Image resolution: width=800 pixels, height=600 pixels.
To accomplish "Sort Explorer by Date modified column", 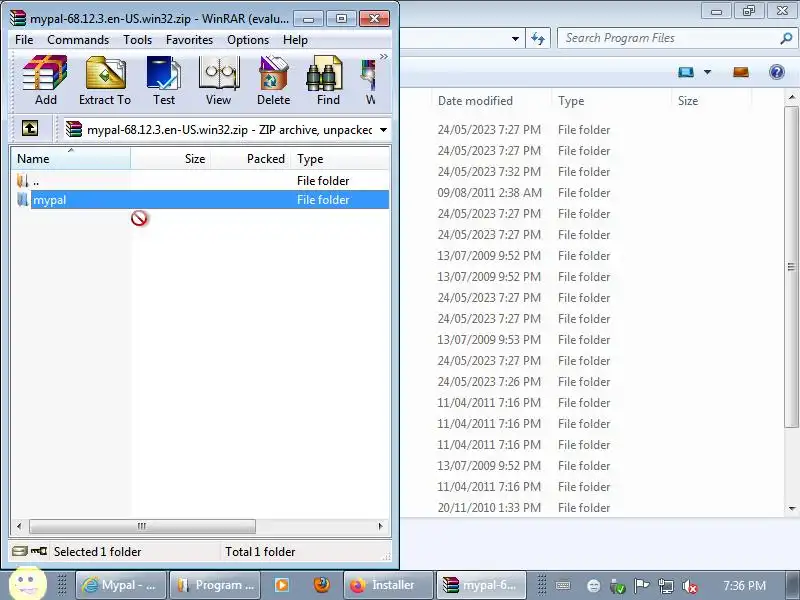I will coord(491,101).
